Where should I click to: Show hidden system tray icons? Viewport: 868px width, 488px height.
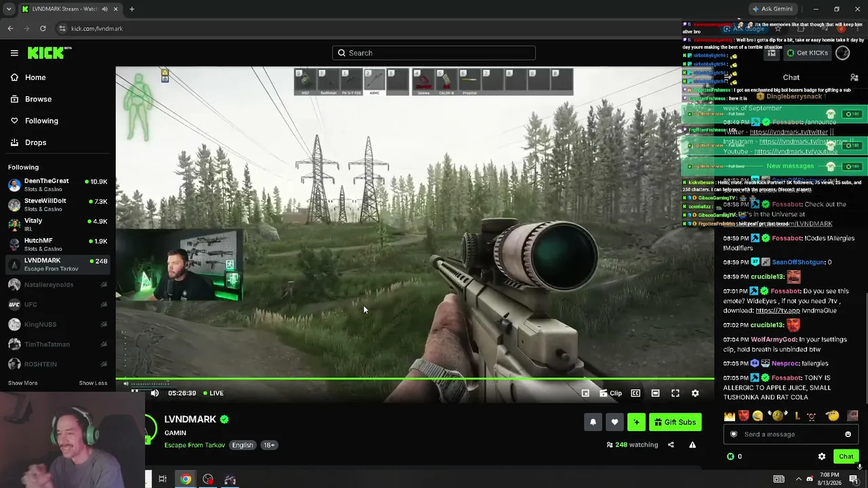coord(798,479)
